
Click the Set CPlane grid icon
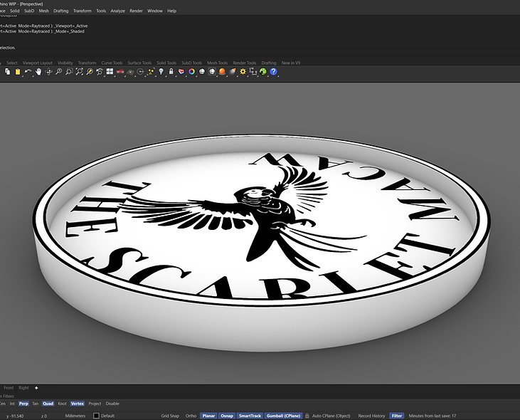(x=131, y=71)
